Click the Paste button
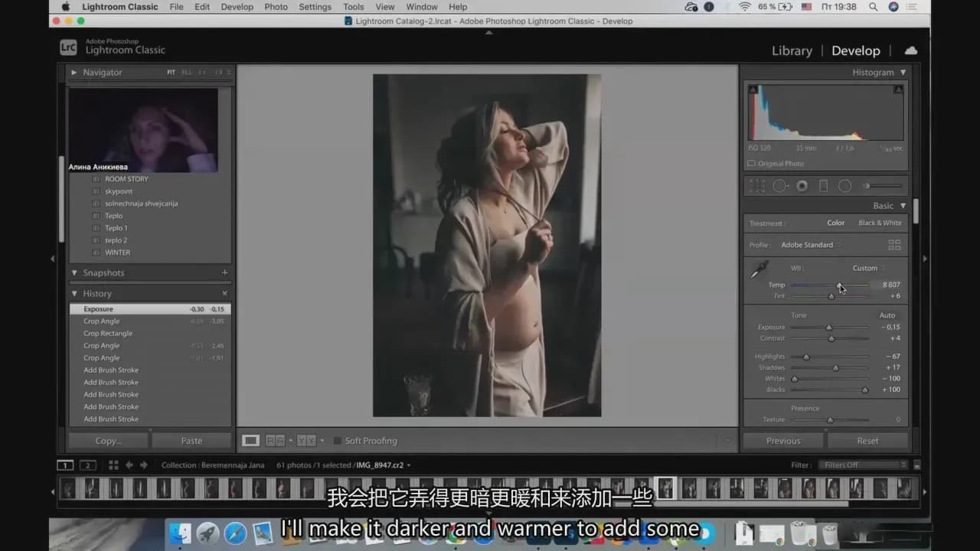 coord(191,441)
